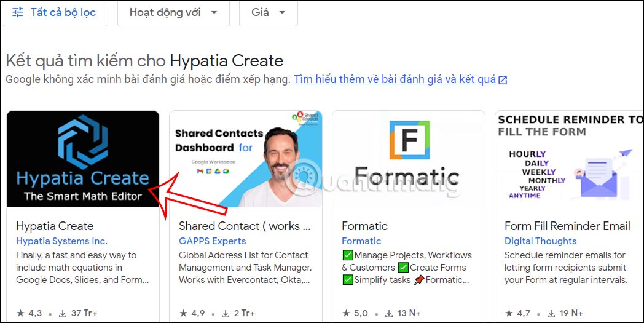Screen dimensions: 644x323
Task: Click the star rating icon beside 5,0
Action: coord(346,313)
